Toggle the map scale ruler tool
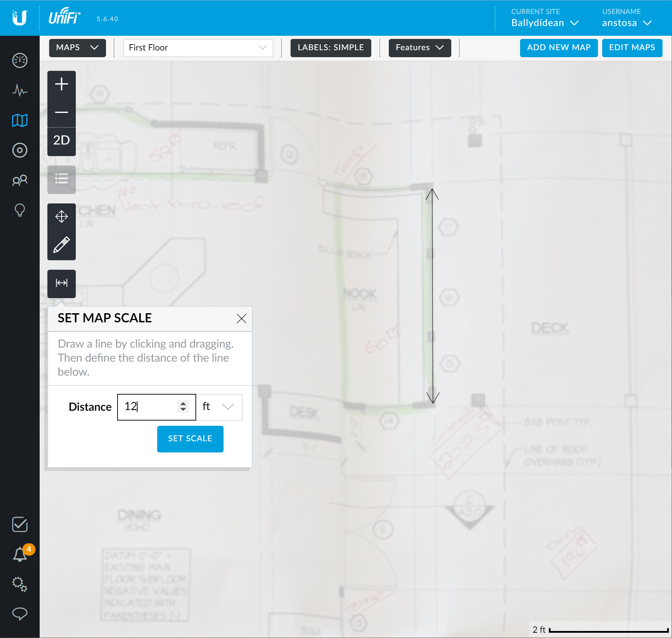Image resolution: width=672 pixels, height=638 pixels. pos(61,283)
